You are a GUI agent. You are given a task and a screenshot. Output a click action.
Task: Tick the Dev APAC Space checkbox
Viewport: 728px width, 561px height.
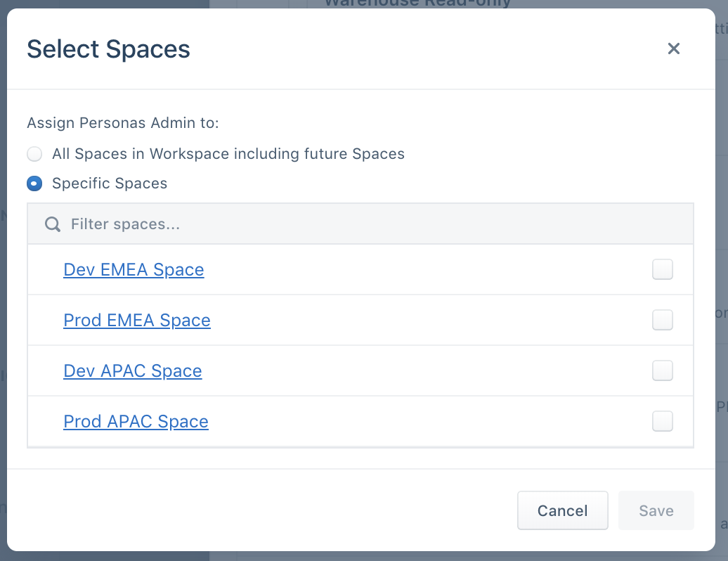(x=662, y=370)
